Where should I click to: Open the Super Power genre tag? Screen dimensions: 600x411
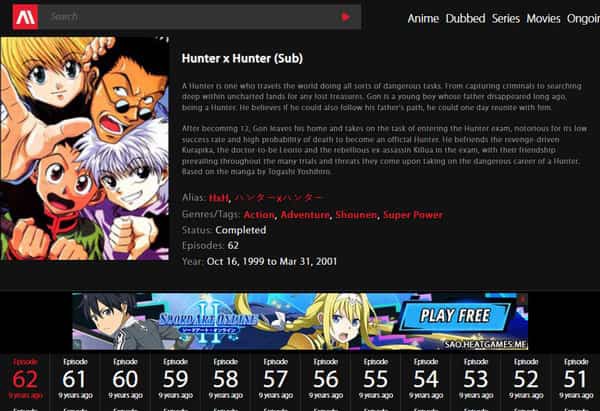tap(413, 215)
